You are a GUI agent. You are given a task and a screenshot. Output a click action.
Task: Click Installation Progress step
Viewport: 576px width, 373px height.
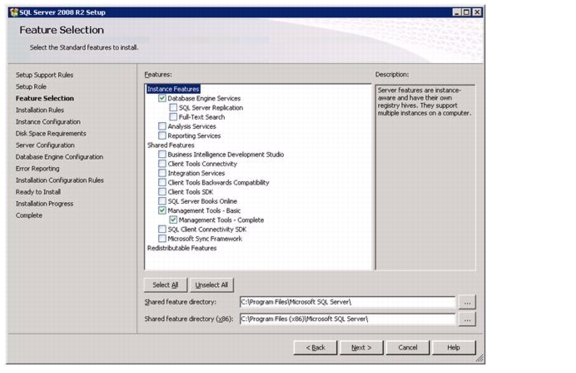click(44, 204)
